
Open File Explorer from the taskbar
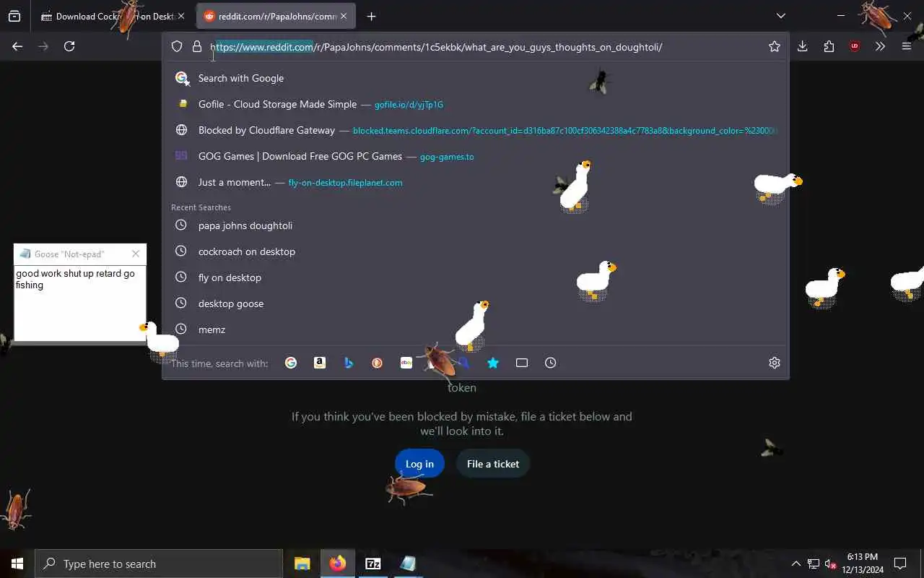[x=302, y=564]
